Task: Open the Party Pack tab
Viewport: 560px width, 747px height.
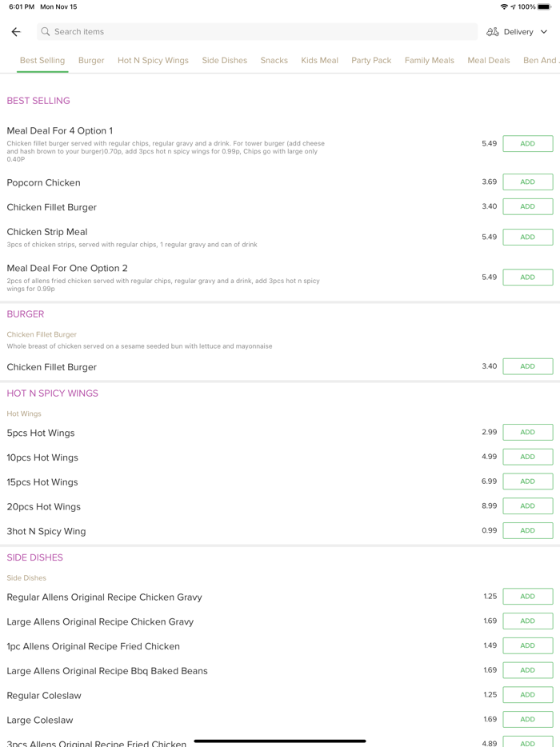Action: [x=371, y=60]
